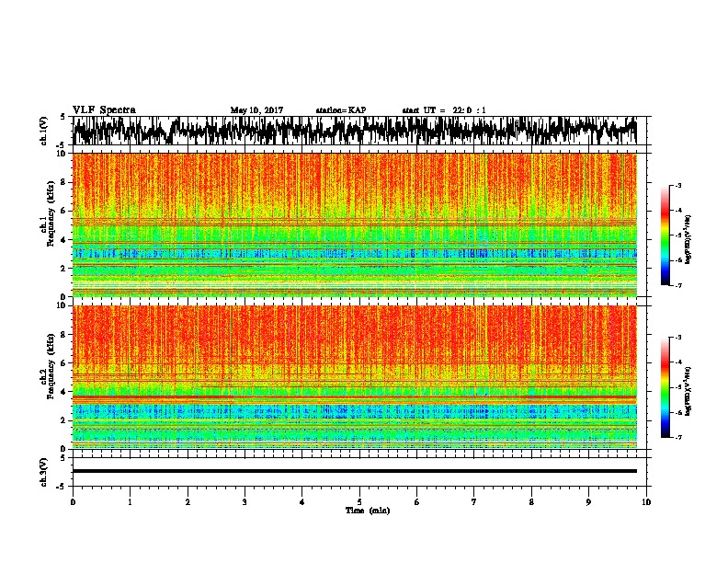
Task: Click the ch.1 "Frequency (kHz)" axis label
Action: tap(51, 214)
